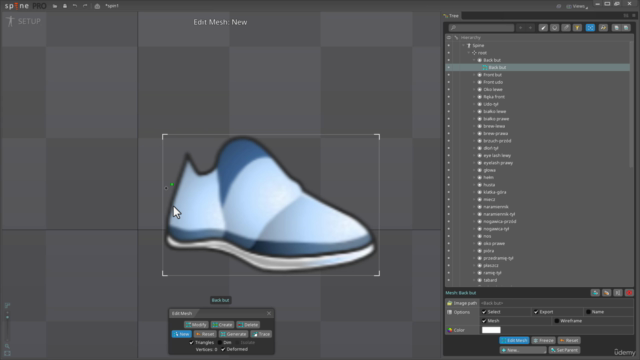Screen dimensions: 640x360
Task: Collapse the root bone node
Action: [x=469, y=53]
